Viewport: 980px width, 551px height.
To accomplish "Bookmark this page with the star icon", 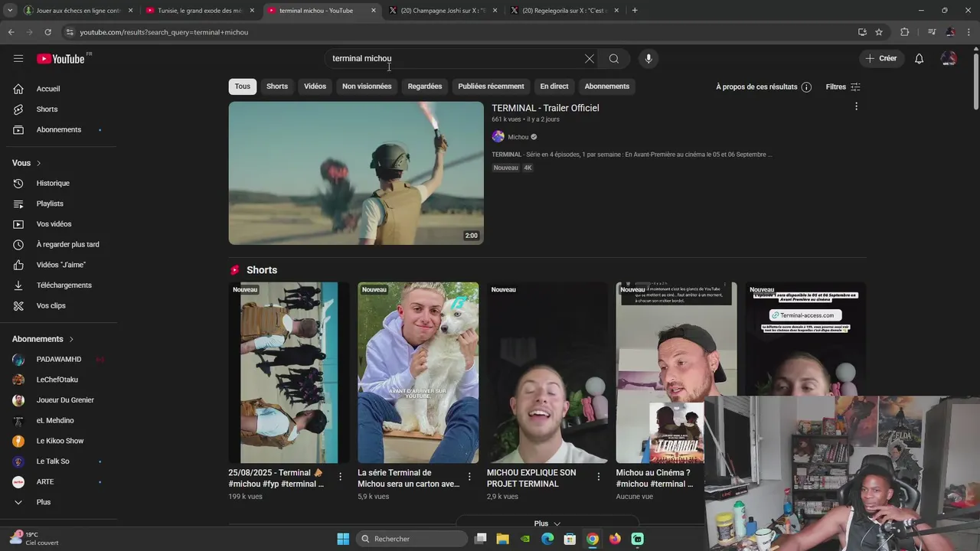I will click(x=879, y=32).
